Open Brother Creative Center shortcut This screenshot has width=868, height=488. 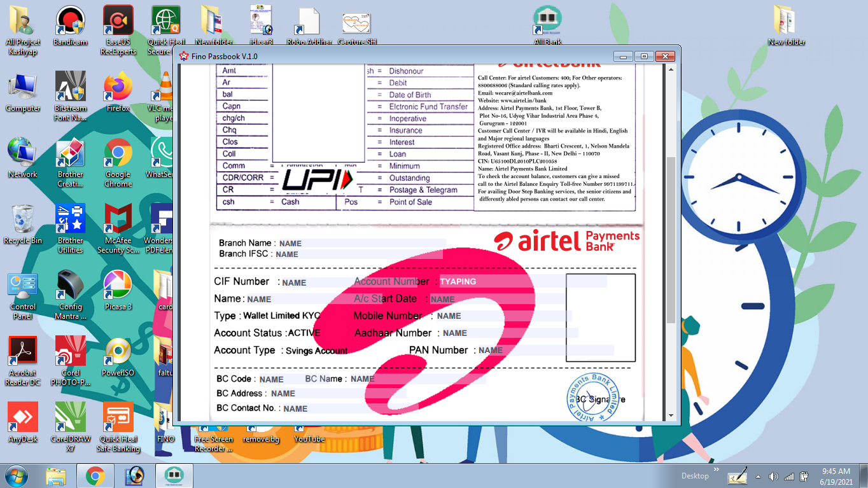click(x=71, y=162)
